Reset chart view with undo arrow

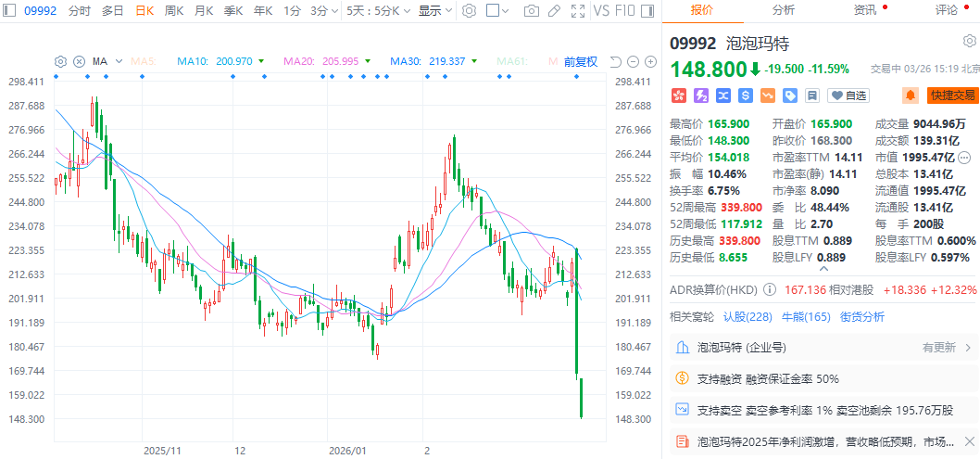point(615,61)
